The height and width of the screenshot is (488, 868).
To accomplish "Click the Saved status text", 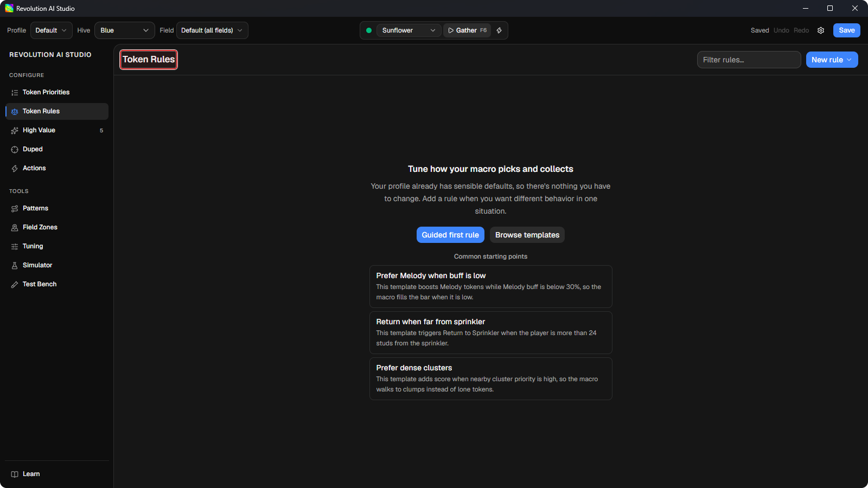I will click(x=759, y=30).
